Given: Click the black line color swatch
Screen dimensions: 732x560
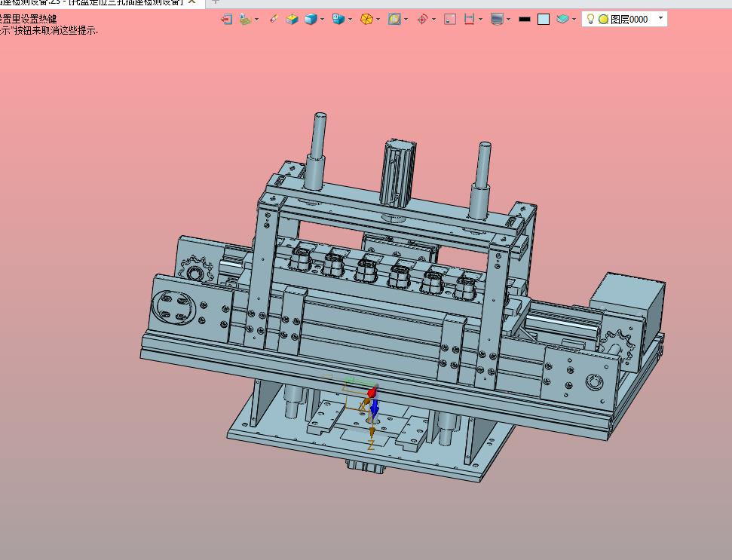Looking at the screenshot, I should (x=525, y=19).
